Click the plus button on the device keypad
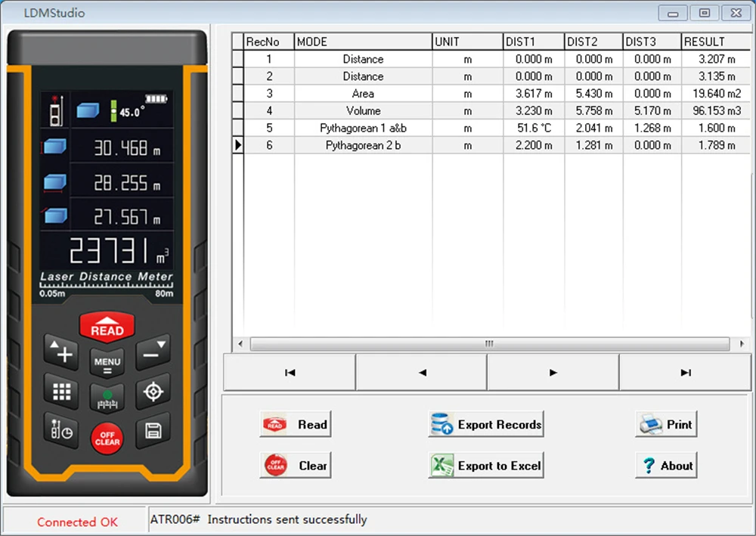Image resolution: width=756 pixels, height=536 pixels. pyautogui.click(x=61, y=352)
